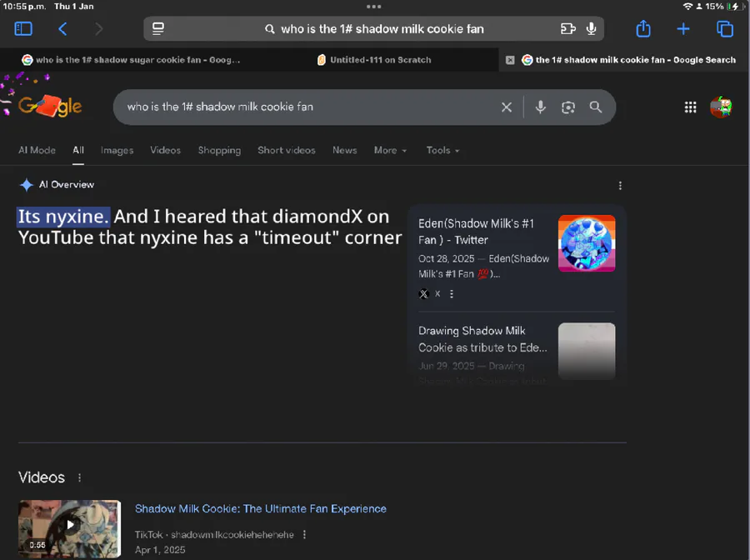Open the Videos section options menu

point(79,477)
